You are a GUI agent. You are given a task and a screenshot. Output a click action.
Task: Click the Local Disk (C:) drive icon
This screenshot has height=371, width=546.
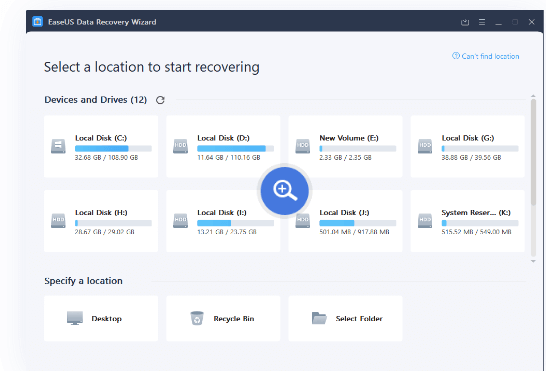pos(58,146)
